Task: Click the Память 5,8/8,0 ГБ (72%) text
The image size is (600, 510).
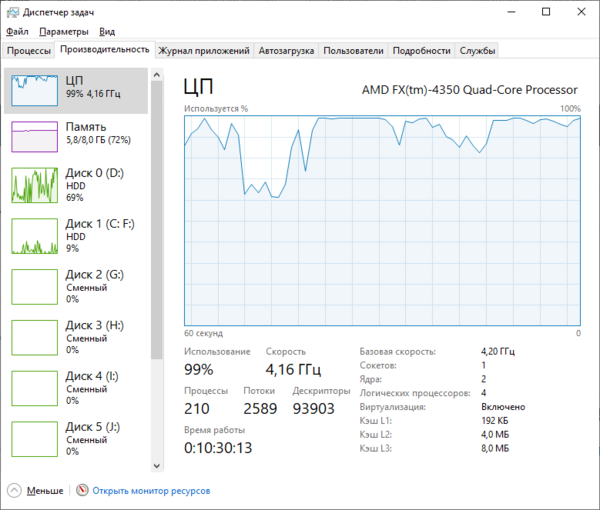Action: (98, 140)
